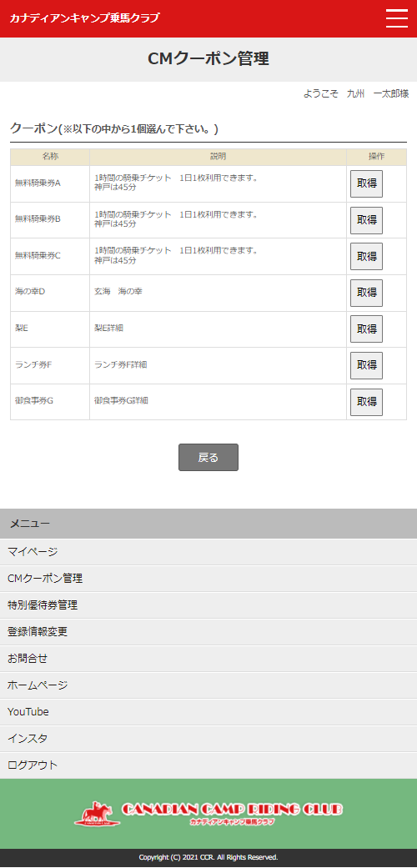The width and height of the screenshot is (417, 868).
Task: Select ログアウト to log out
Action: pos(208,765)
